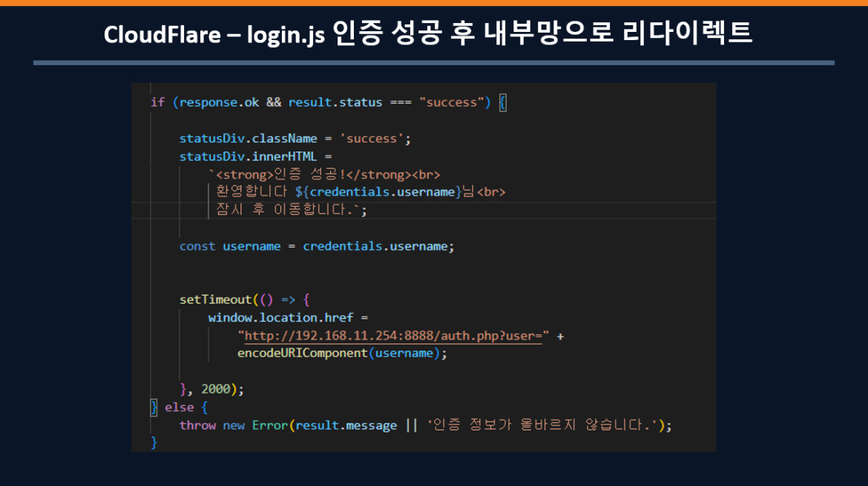This screenshot has width=868, height=486.
Task: Click the 'throw new Error(result.message' line
Action: (x=425, y=425)
